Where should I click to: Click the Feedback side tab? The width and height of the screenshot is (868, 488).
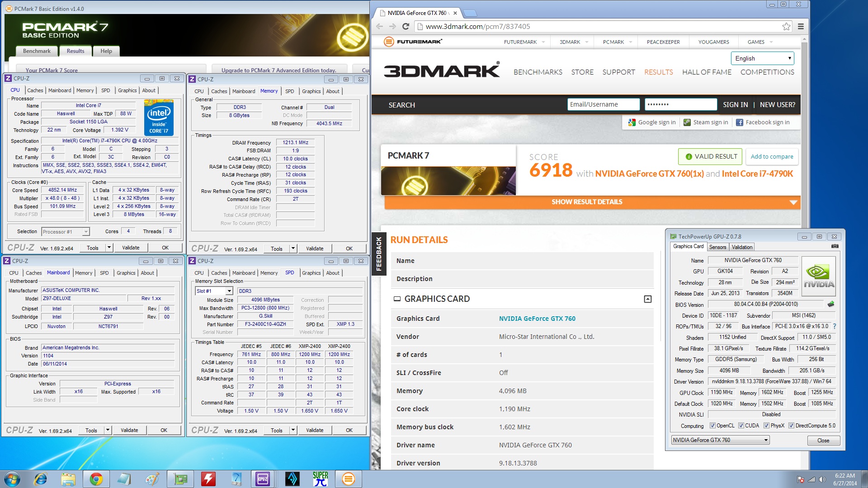click(x=378, y=254)
